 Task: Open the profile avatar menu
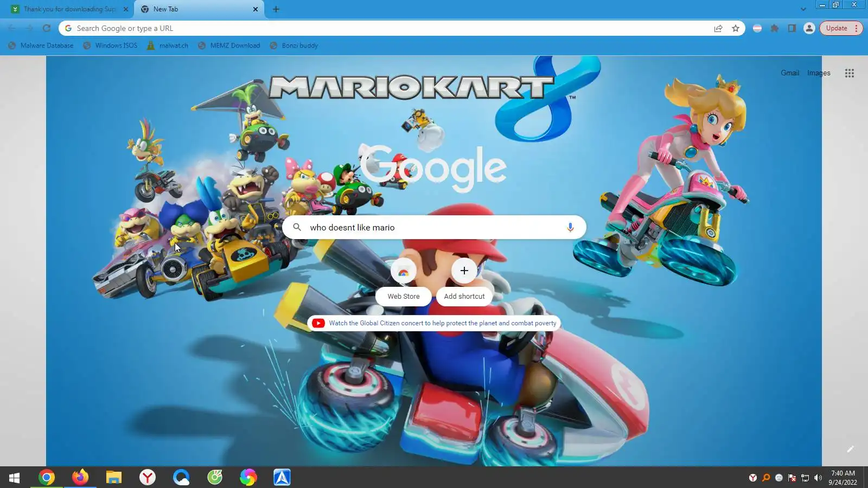coord(809,28)
